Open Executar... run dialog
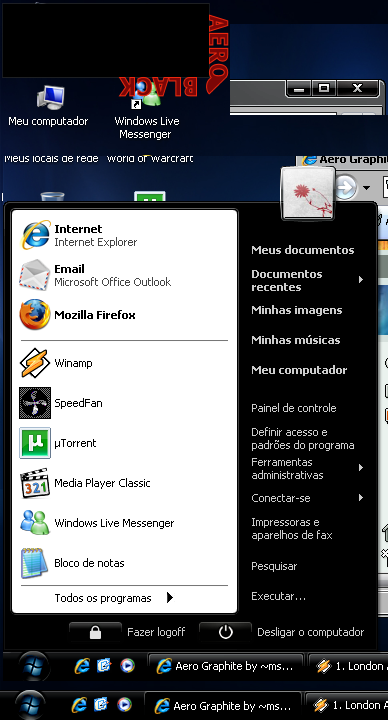The image size is (388, 720). (x=278, y=596)
